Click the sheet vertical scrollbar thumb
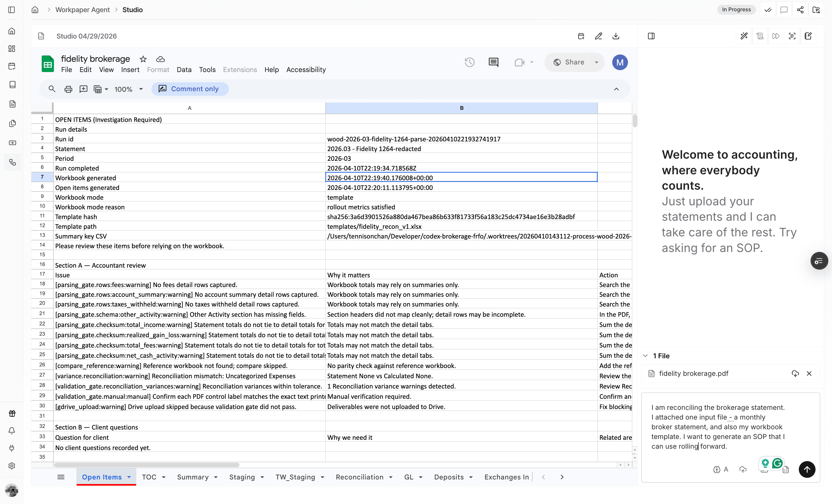 tap(635, 121)
